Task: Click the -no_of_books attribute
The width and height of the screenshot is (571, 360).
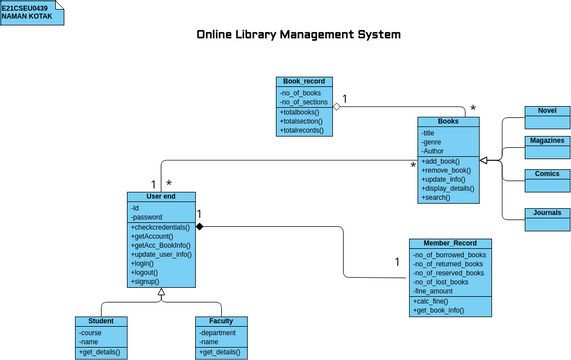Action: (300, 93)
